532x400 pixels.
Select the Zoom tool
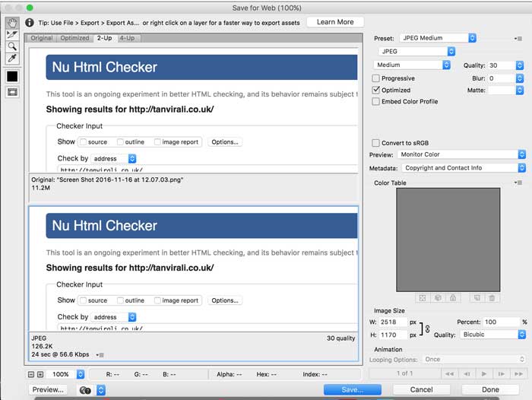(12, 46)
